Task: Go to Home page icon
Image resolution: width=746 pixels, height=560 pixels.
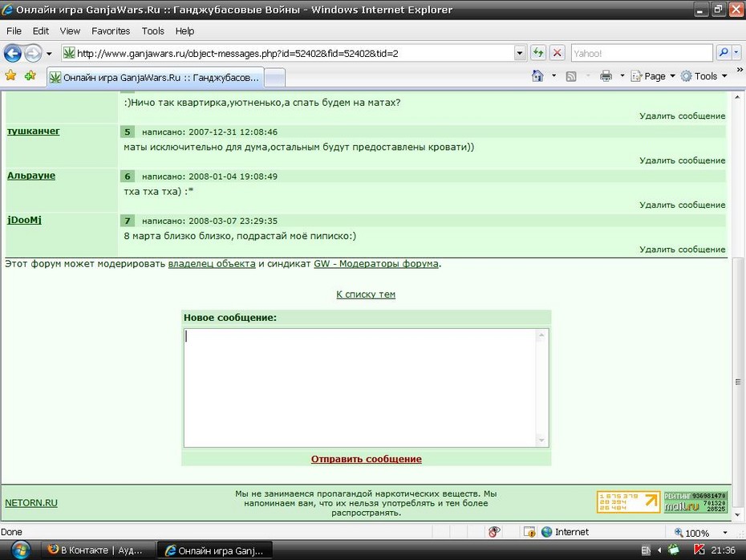Action: (537, 76)
